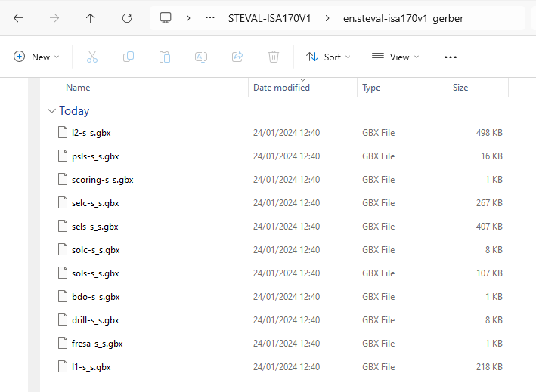Select file scoring-s_s.gbx

point(102,180)
